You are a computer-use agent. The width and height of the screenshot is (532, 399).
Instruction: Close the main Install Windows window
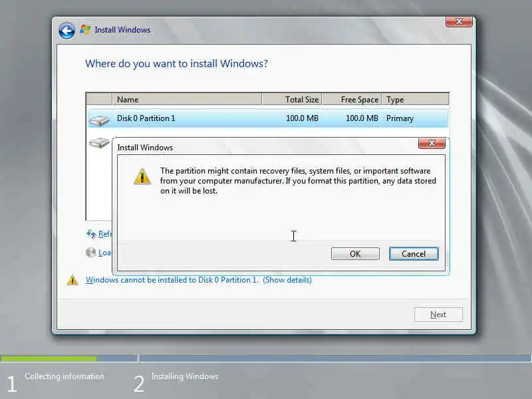point(459,21)
